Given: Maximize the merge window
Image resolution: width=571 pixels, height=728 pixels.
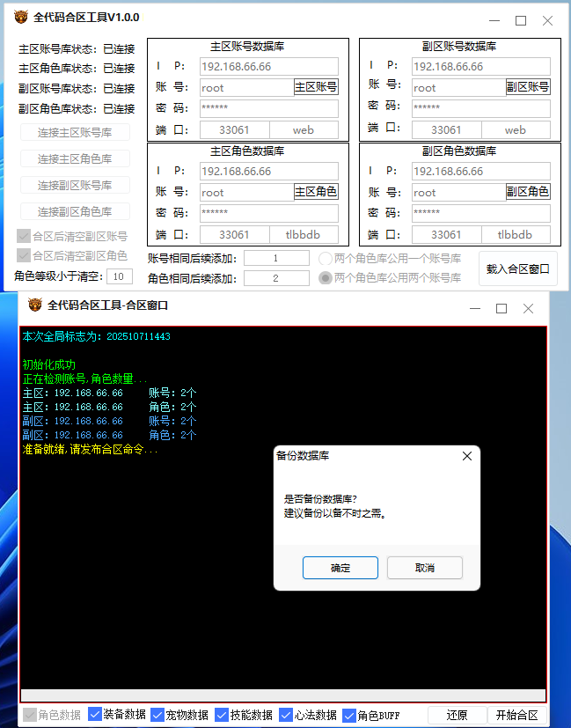Looking at the screenshot, I should pyautogui.click(x=501, y=308).
